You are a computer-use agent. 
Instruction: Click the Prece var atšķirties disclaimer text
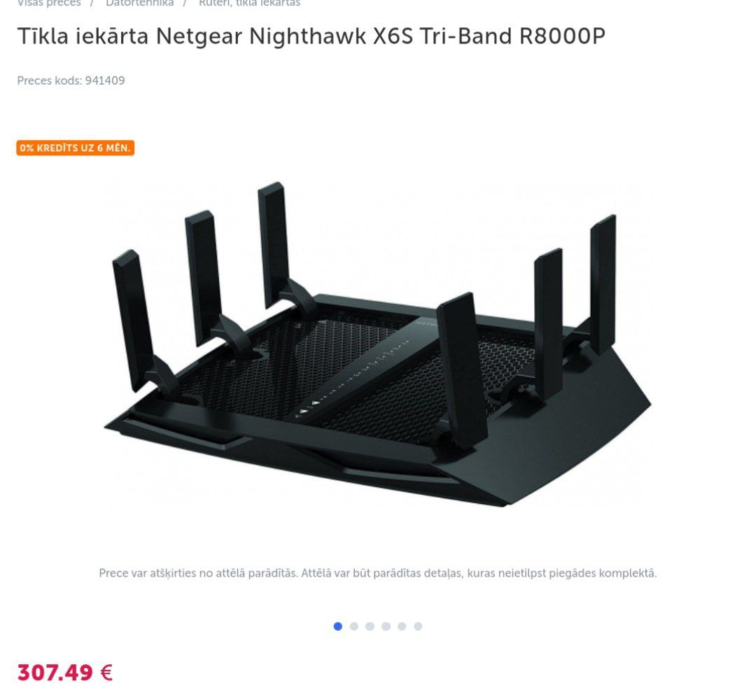coord(377,573)
